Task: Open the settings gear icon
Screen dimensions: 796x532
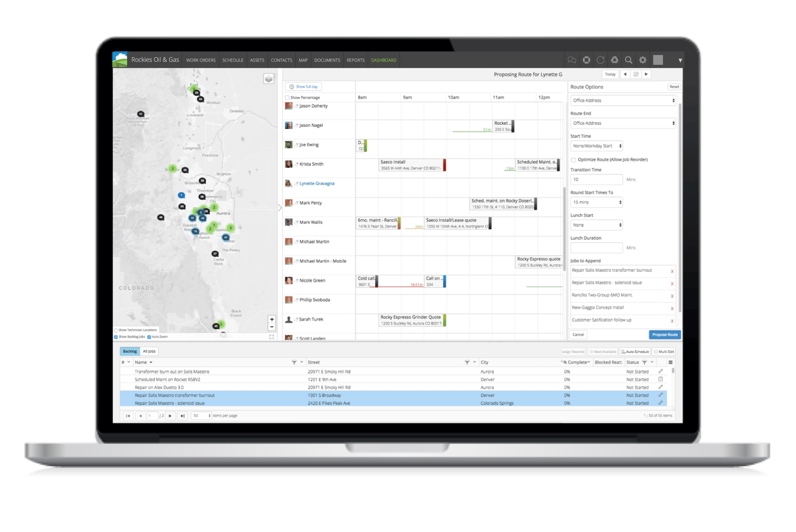Action: [642, 60]
